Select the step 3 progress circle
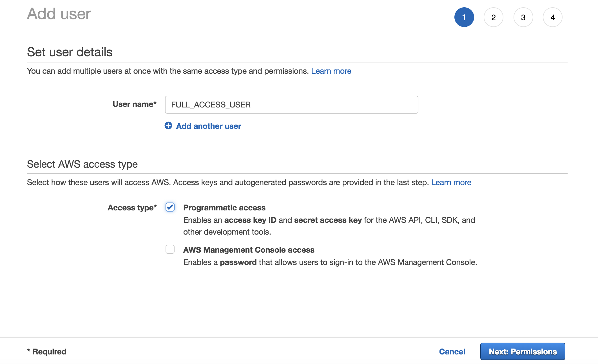 pos(523,17)
